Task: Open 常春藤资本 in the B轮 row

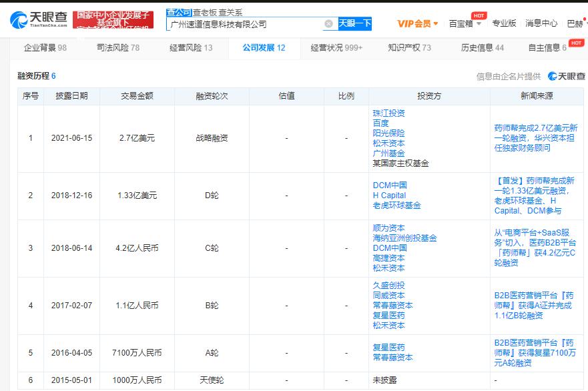Action: pos(392,306)
